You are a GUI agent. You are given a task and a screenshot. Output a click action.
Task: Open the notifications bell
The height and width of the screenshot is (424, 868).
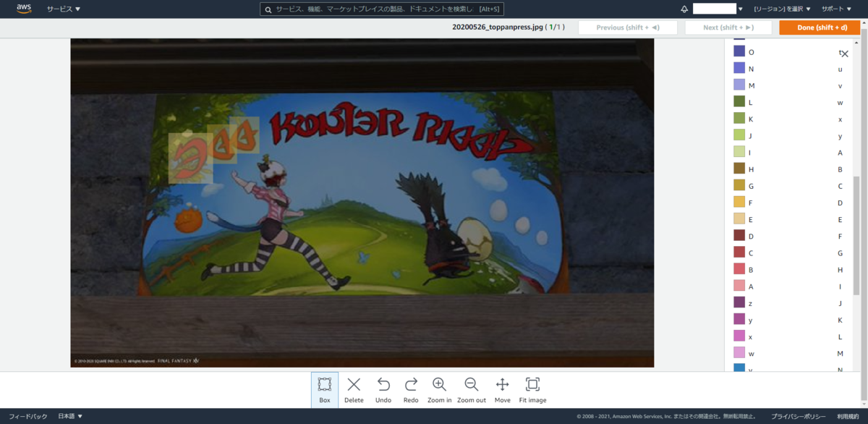pos(684,9)
